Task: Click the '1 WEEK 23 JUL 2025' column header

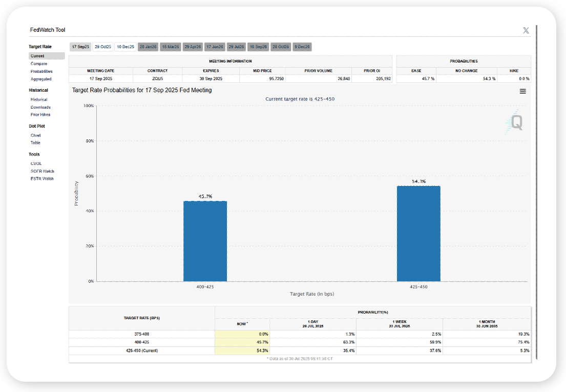Action: [x=400, y=324]
